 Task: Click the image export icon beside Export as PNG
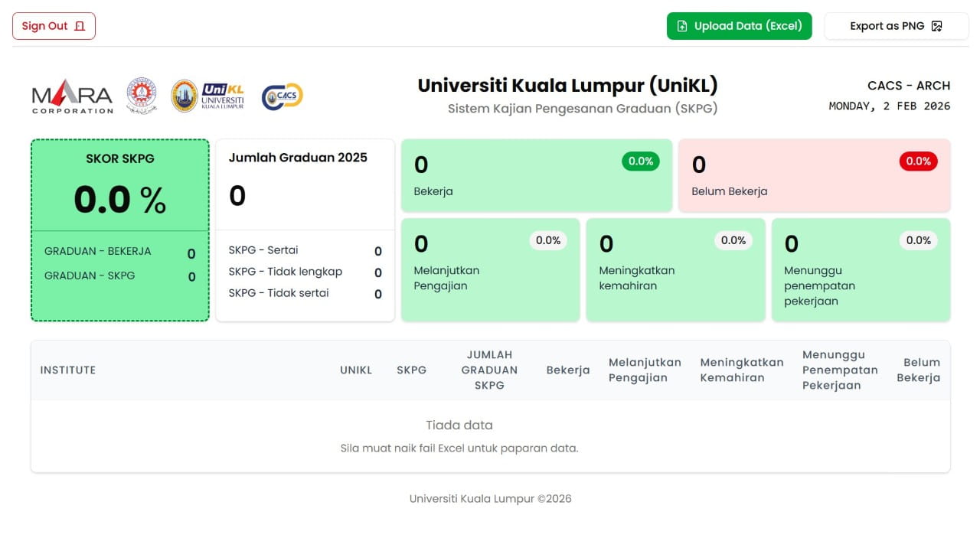[936, 25]
